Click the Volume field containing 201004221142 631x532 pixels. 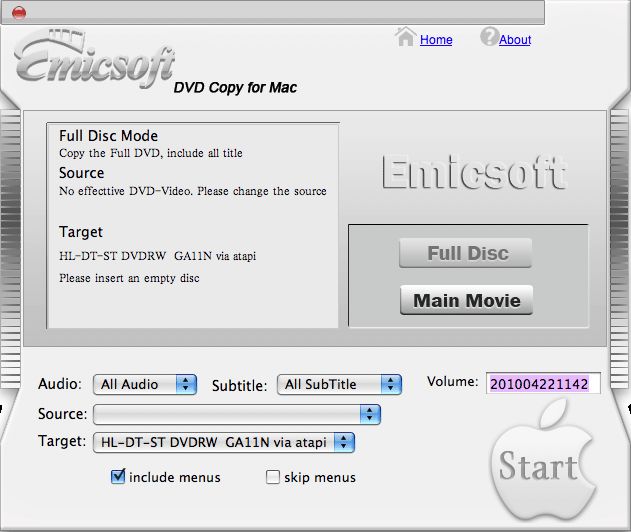543,384
